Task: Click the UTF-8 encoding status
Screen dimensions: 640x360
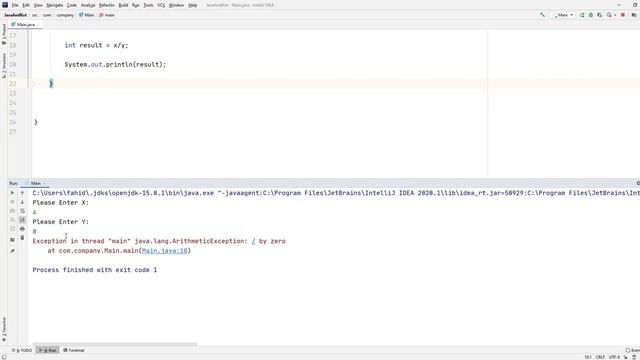Action: (x=614, y=357)
